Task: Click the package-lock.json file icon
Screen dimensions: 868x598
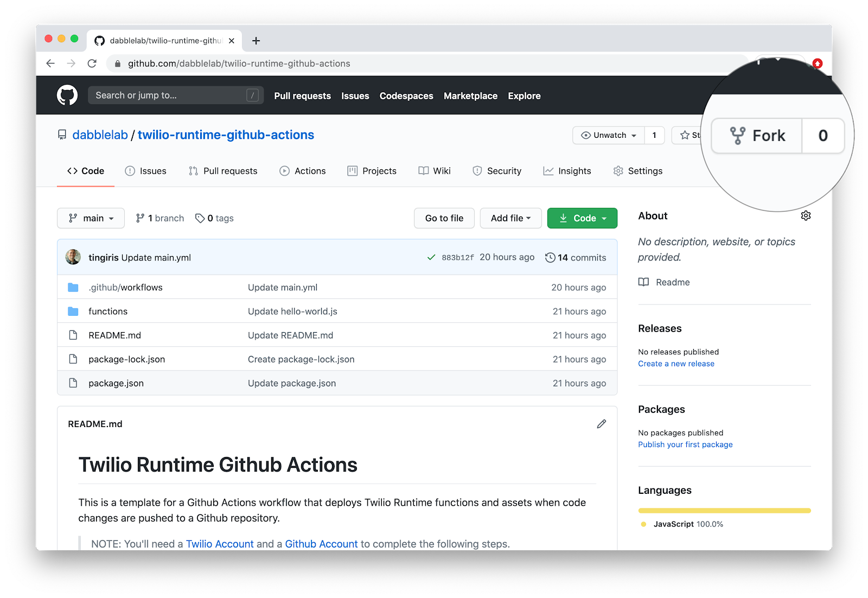Action: click(x=73, y=359)
